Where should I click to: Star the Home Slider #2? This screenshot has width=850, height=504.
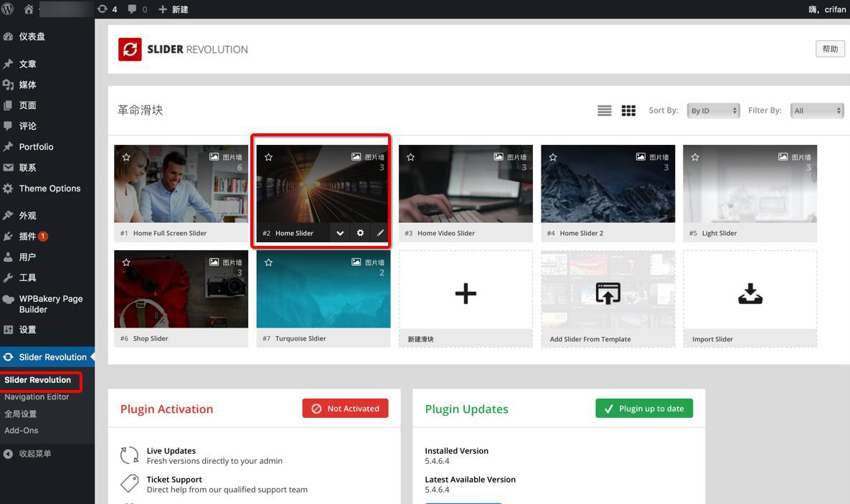pos(268,157)
